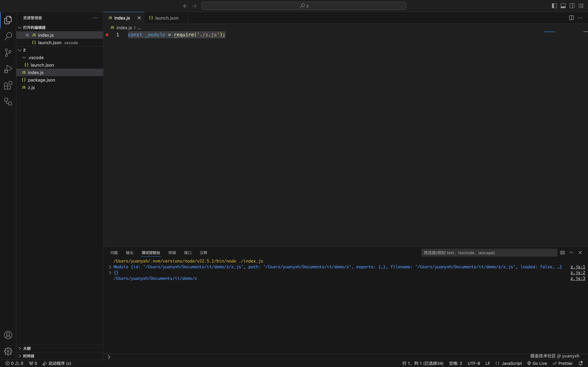This screenshot has height=367, width=588.
Task: Open the Extensions view
Action: coord(8,85)
